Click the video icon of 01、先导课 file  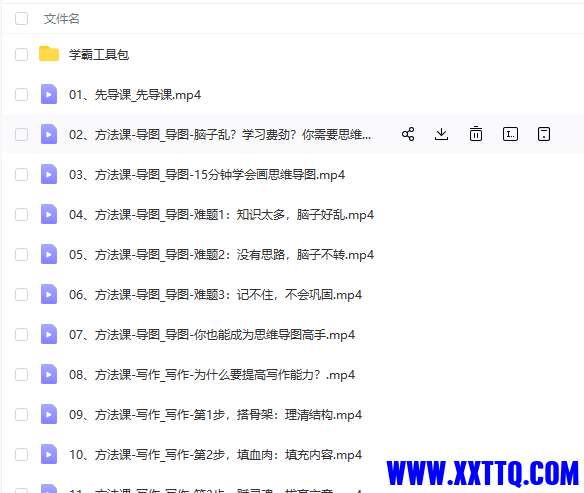[49, 94]
